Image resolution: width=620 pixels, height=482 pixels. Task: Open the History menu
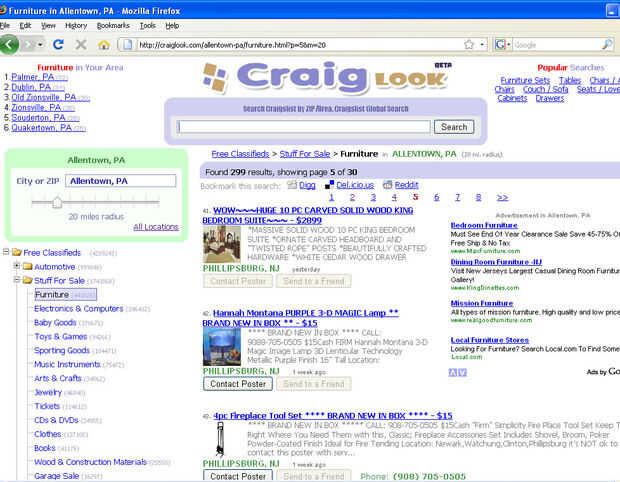click(76, 26)
